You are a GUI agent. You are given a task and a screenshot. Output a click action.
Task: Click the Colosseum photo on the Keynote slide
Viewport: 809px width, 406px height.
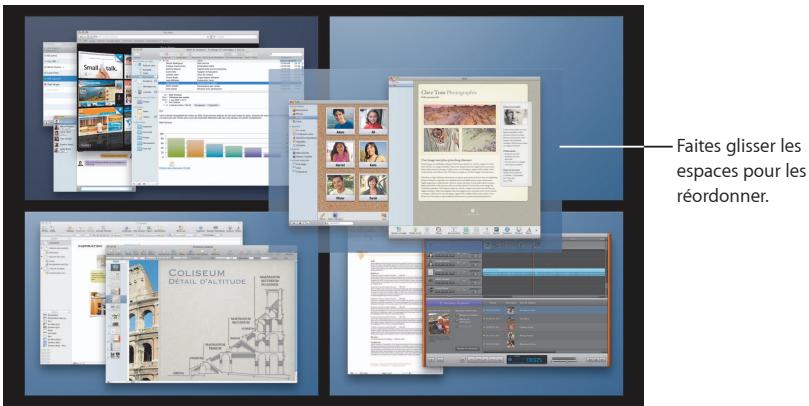coord(143,320)
